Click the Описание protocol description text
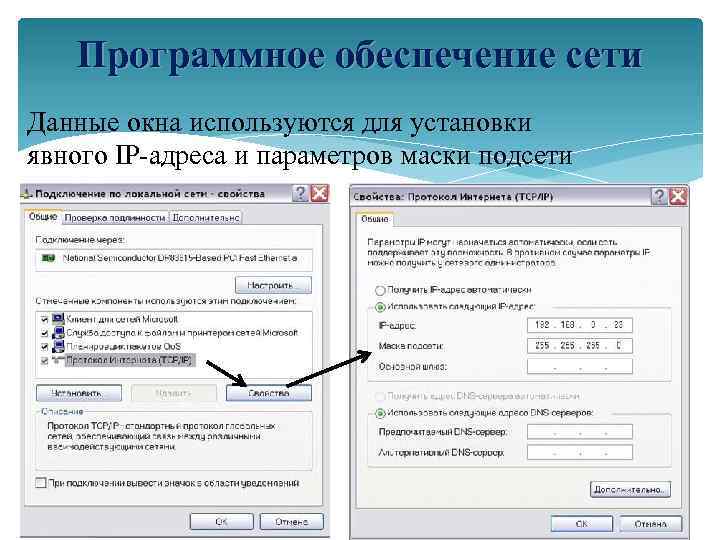 tap(161, 436)
